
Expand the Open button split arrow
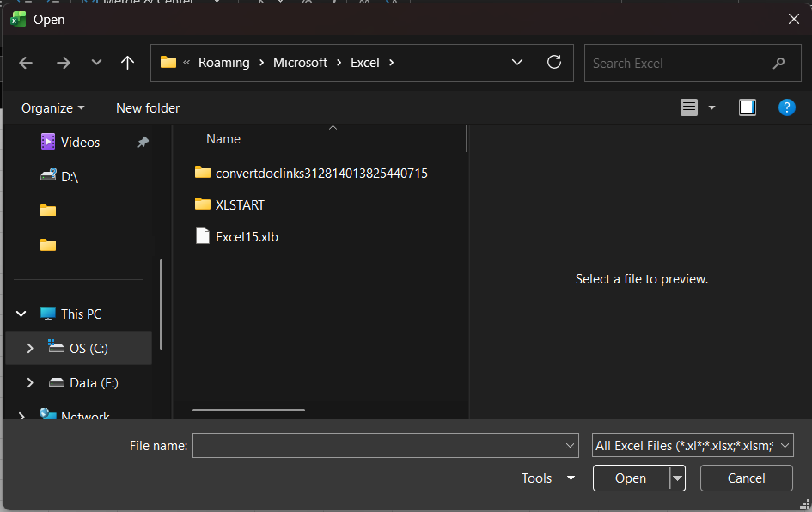tap(677, 478)
